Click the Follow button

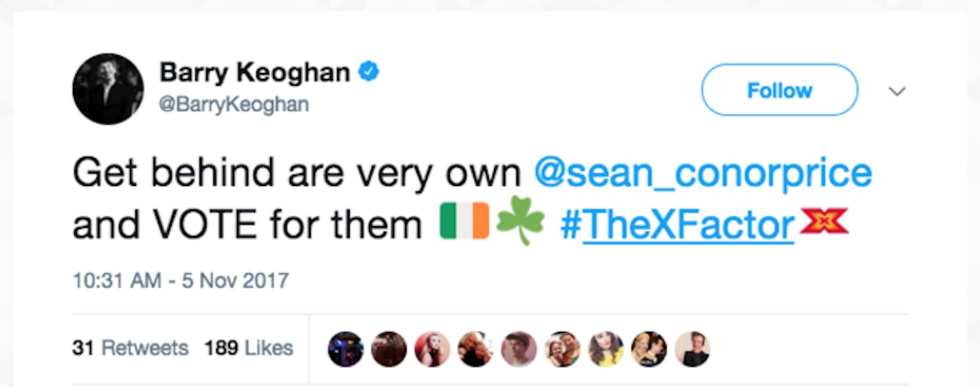779,90
